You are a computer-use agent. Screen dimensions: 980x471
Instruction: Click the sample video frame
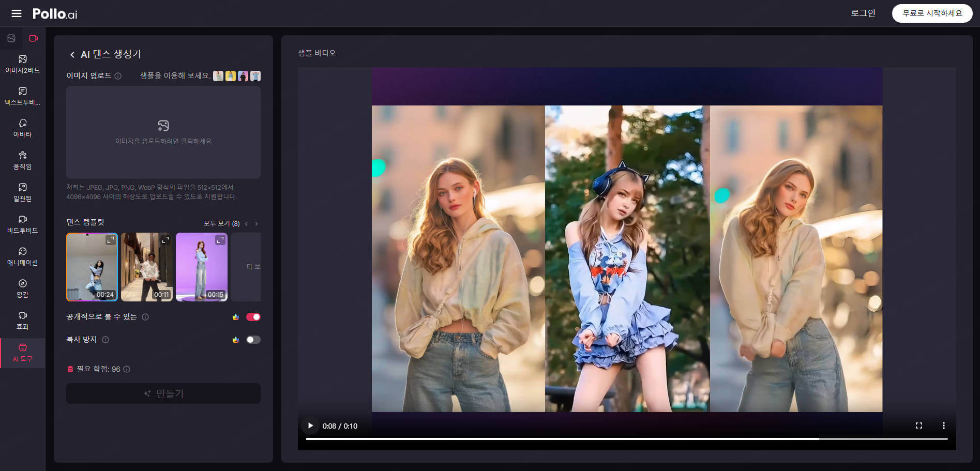(x=627, y=259)
